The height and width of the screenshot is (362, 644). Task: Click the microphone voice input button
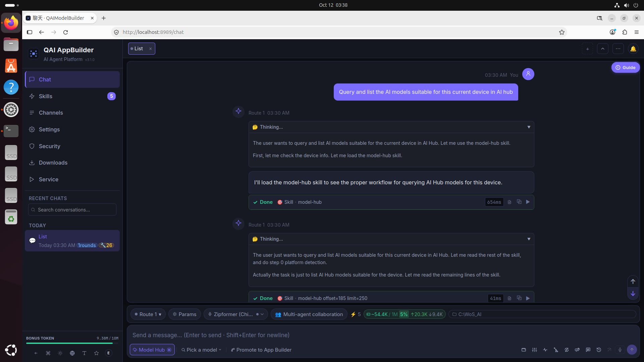(x=620, y=350)
